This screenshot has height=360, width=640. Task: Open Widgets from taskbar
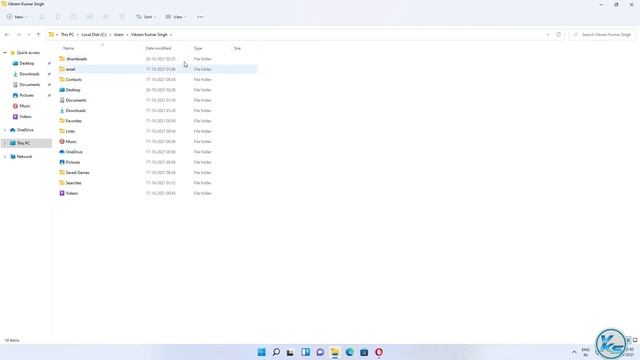[305, 352]
